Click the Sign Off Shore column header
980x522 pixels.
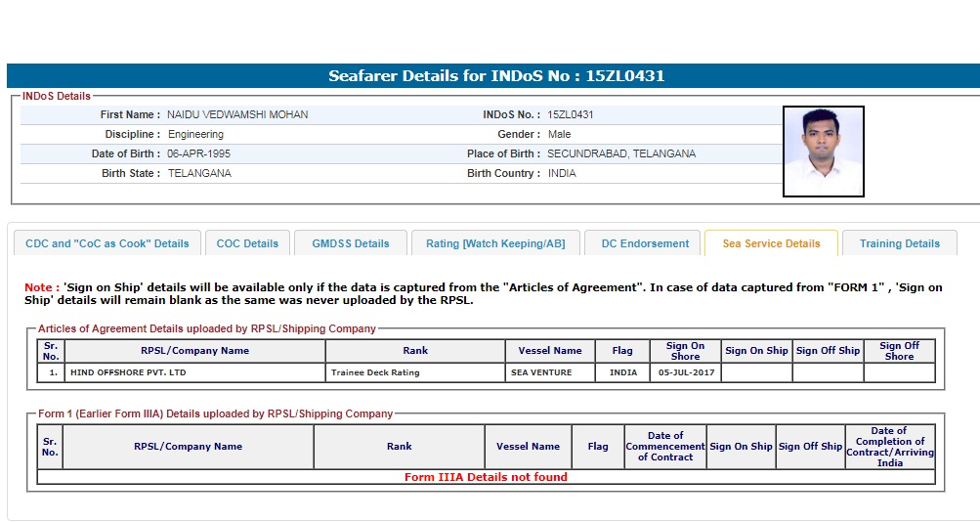pos(899,351)
